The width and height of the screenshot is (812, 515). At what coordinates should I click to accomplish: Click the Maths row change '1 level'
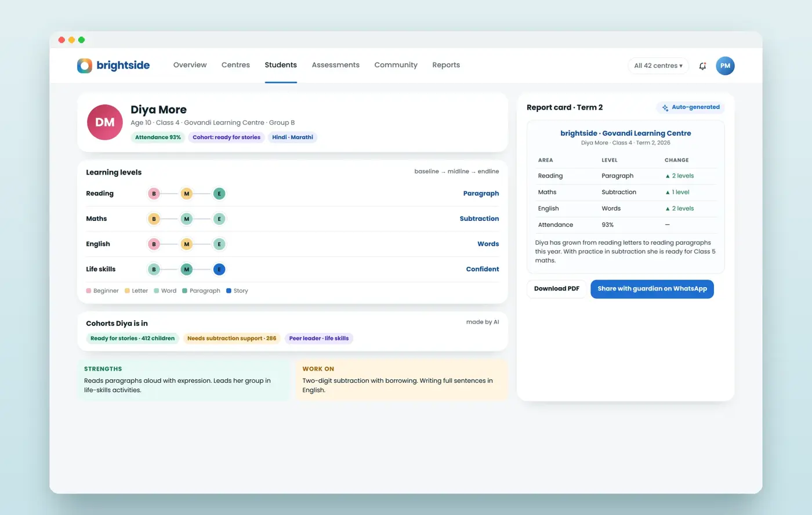point(677,193)
